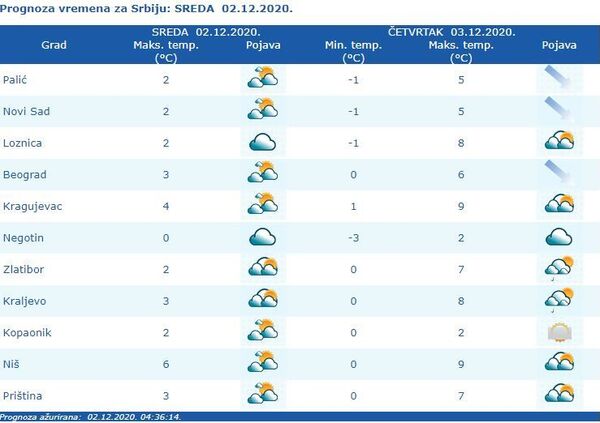Select Kragujevac's Thursday weather icon
Screen dimensions: 600x423
pyautogui.click(x=558, y=205)
